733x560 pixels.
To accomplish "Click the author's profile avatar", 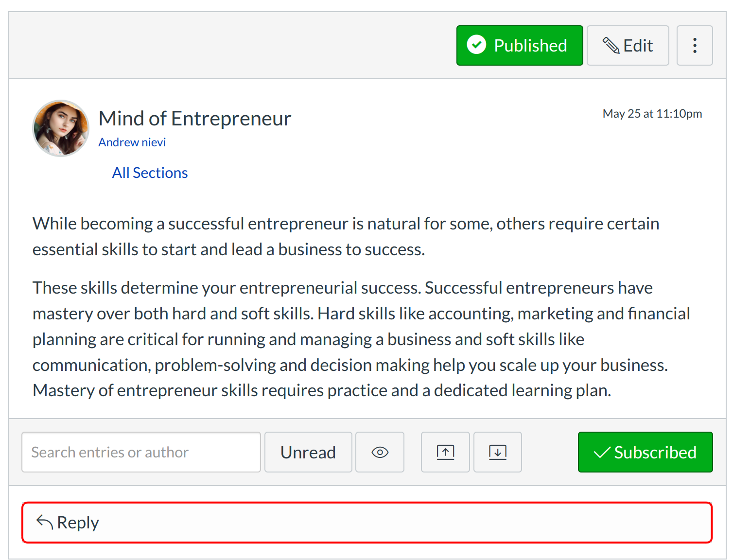I will (61, 128).
